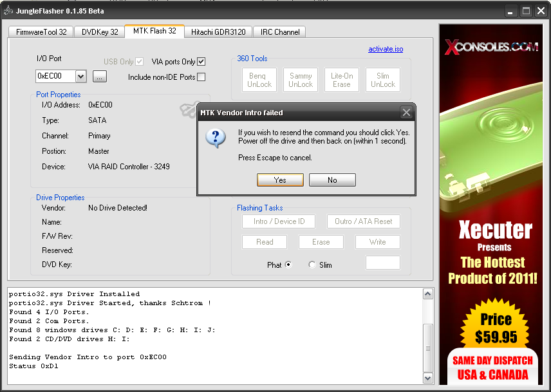Toggle the VIA ports Only checkbox

201,61
